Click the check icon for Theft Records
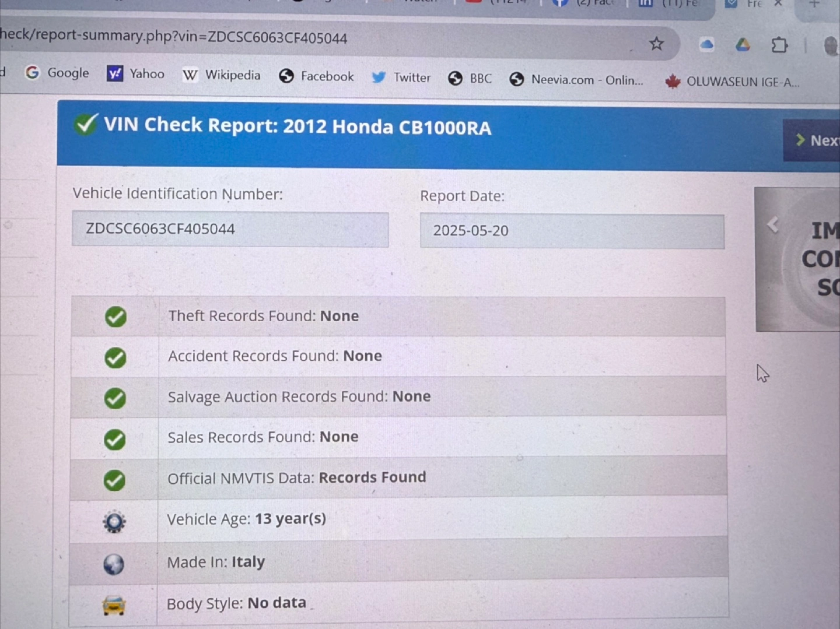 tap(116, 317)
